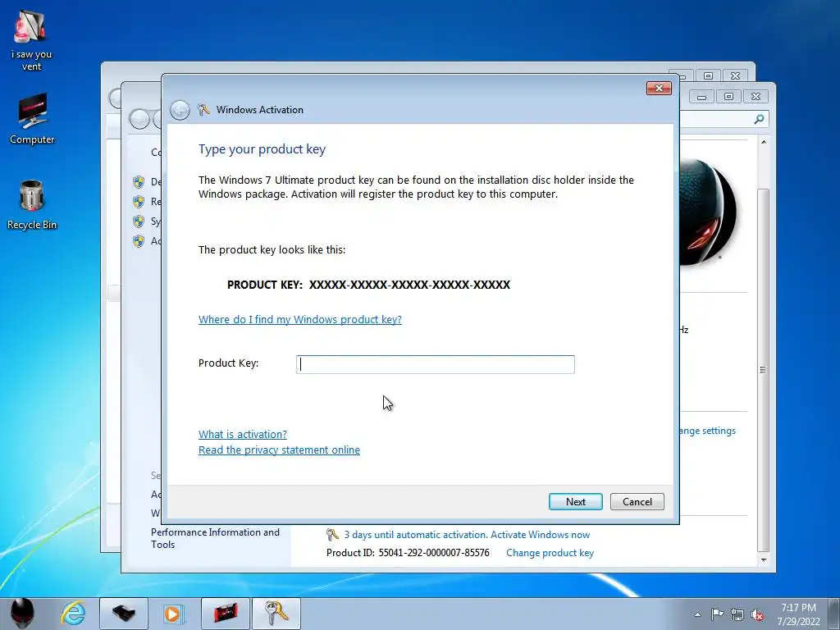Click the back arrow in Windows Activation

pyautogui.click(x=180, y=110)
